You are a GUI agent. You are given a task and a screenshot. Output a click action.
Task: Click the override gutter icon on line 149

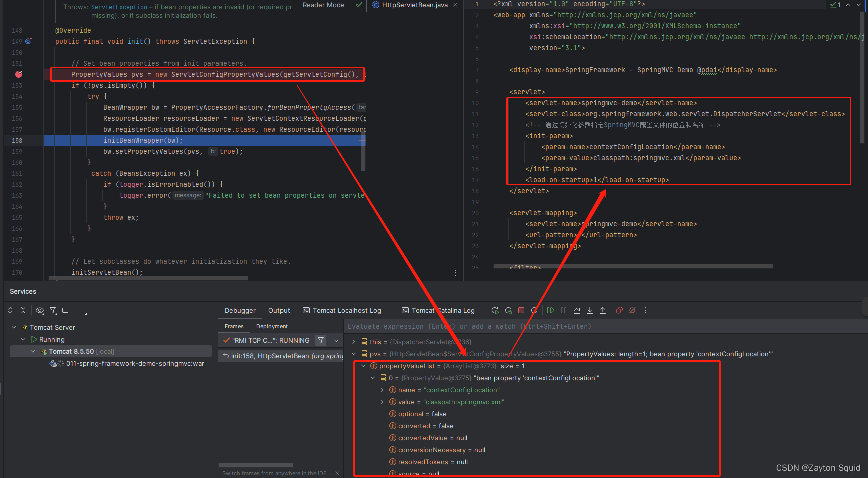28,41
